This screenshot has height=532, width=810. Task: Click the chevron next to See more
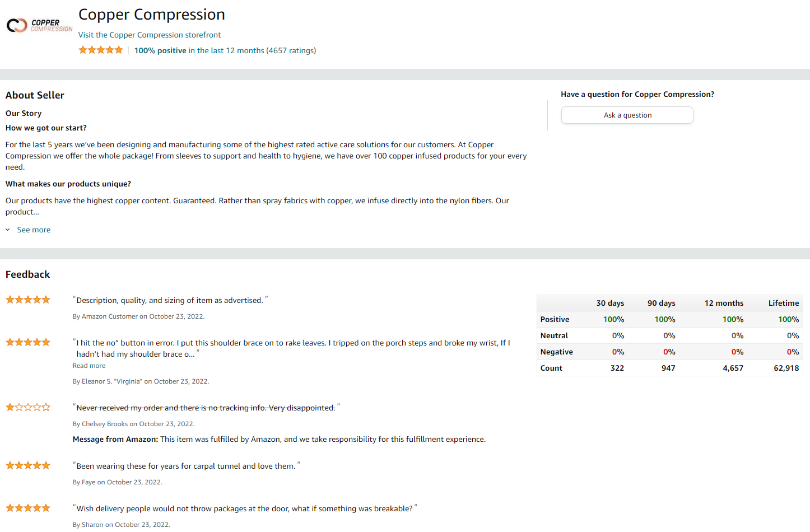click(x=8, y=230)
